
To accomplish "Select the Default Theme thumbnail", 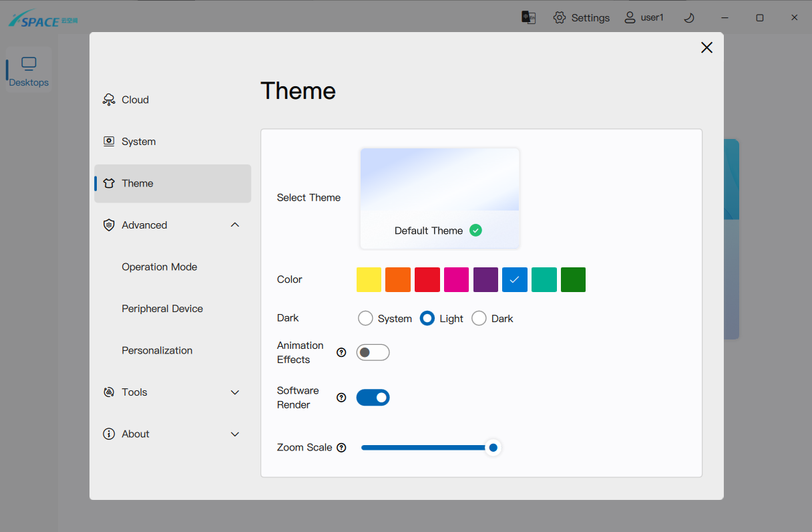I will [439, 198].
